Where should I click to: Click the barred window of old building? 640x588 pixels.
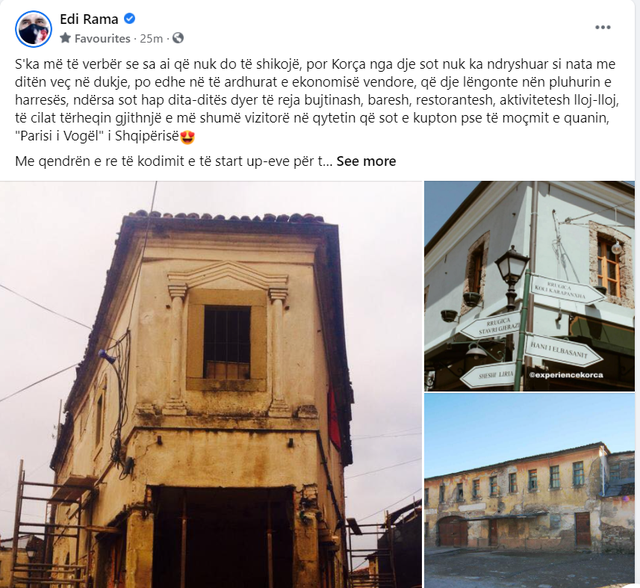coord(227,342)
